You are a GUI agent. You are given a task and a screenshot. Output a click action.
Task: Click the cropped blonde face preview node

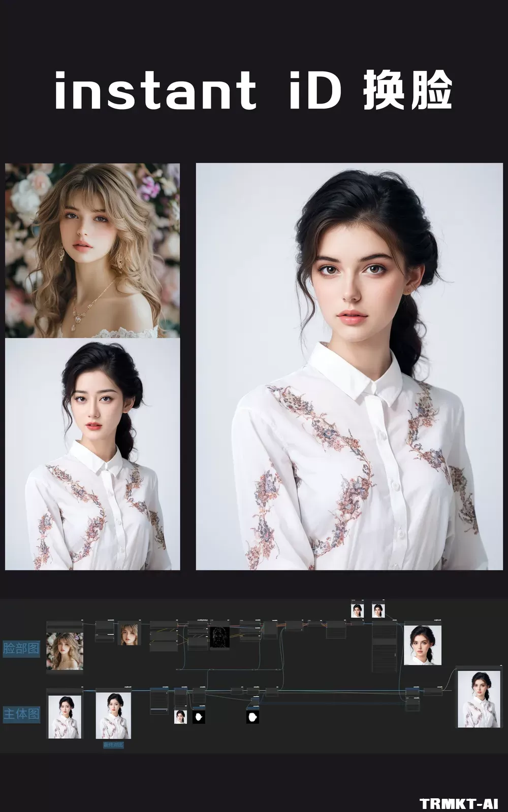(x=129, y=635)
